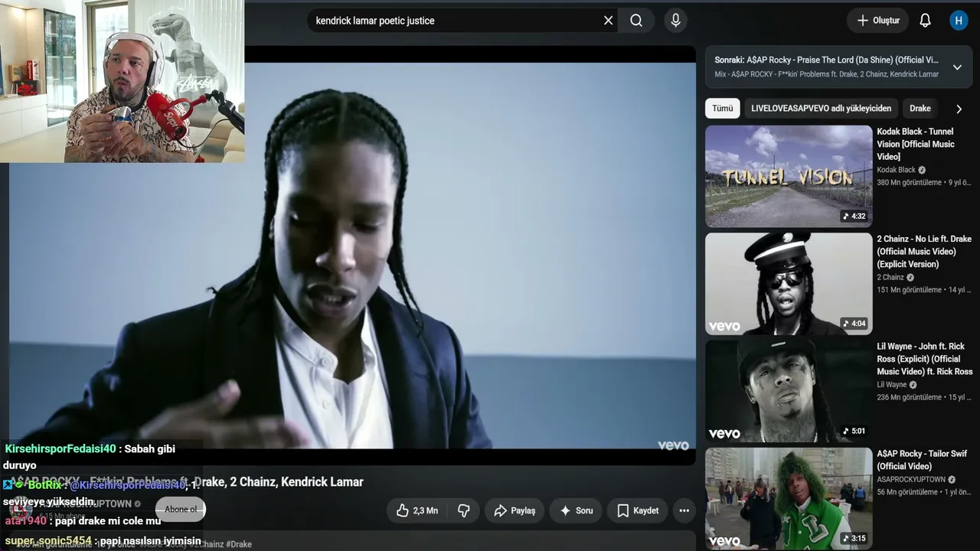The height and width of the screenshot is (551, 980).
Task: Subscribe with the Abone ol button
Action: click(181, 509)
